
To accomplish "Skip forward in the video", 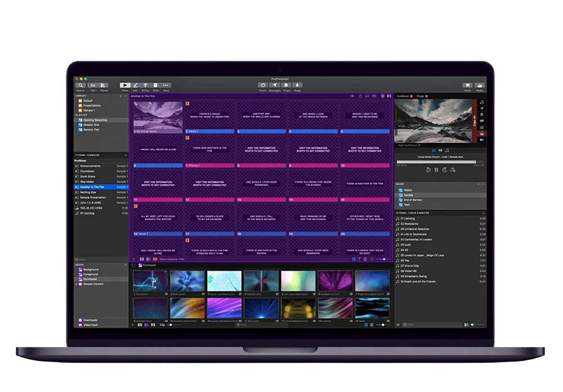I will pyautogui.click(x=445, y=170).
